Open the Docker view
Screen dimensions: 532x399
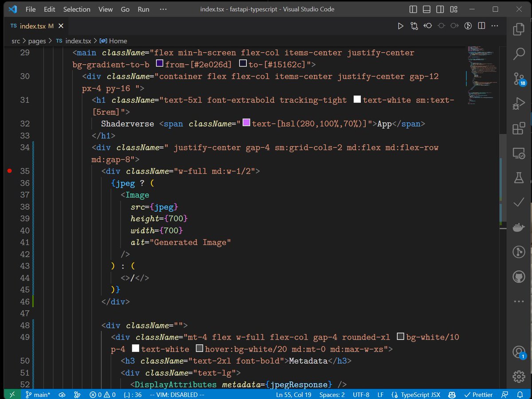519,227
